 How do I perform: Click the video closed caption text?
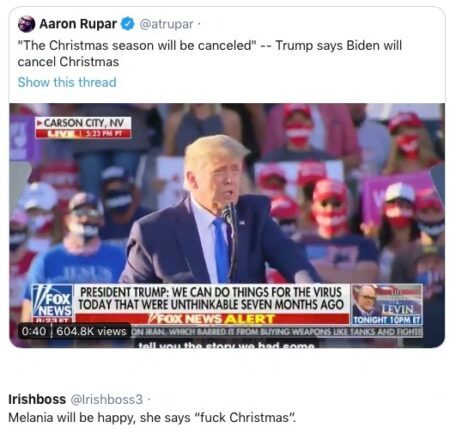pyautogui.click(x=227, y=345)
